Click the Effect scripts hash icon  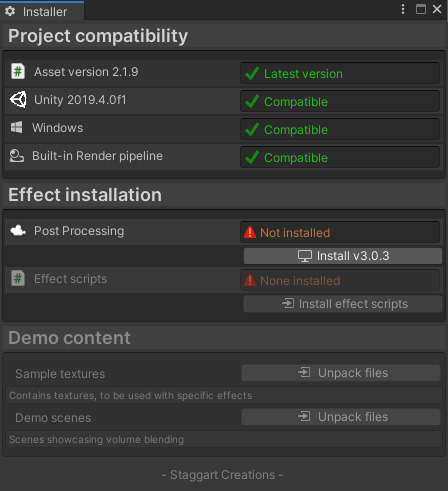18,278
